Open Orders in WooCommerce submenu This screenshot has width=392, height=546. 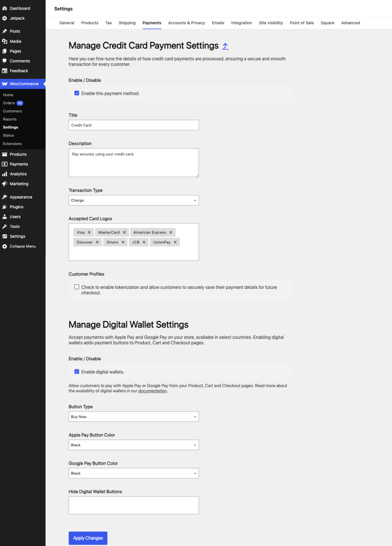coord(9,103)
